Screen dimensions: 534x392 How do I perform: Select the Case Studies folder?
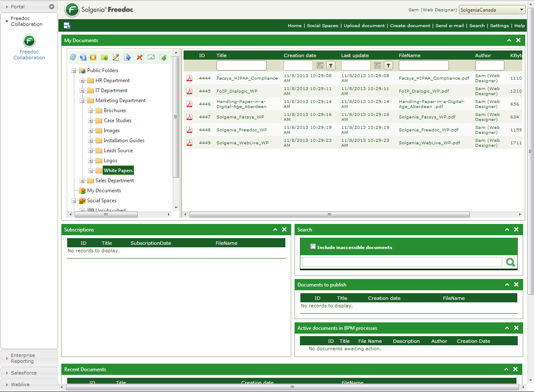[x=118, y=121]
